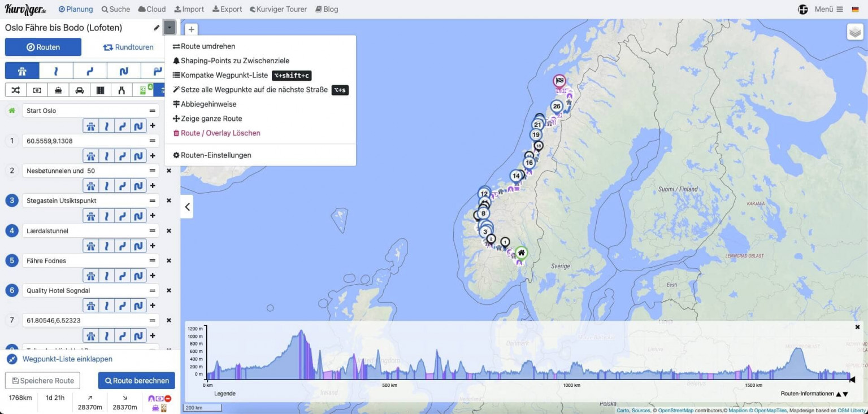Collapse Routen-Informationen with the down arrow
The width and height of the screenshot is (868, 414).
845,394
